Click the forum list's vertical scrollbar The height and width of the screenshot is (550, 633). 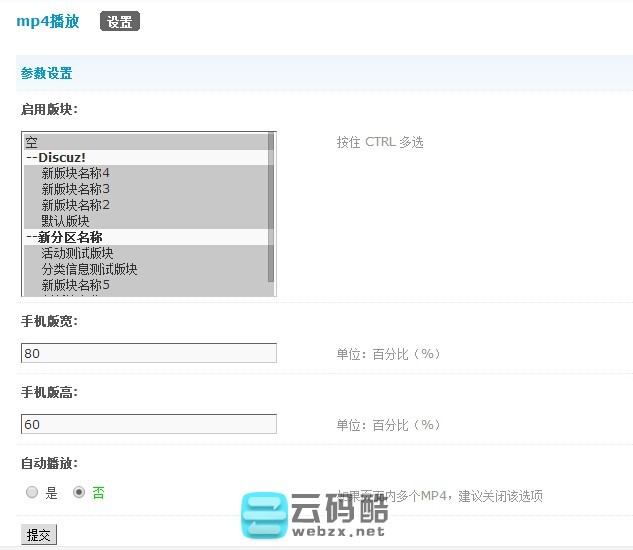pos(271,210)
